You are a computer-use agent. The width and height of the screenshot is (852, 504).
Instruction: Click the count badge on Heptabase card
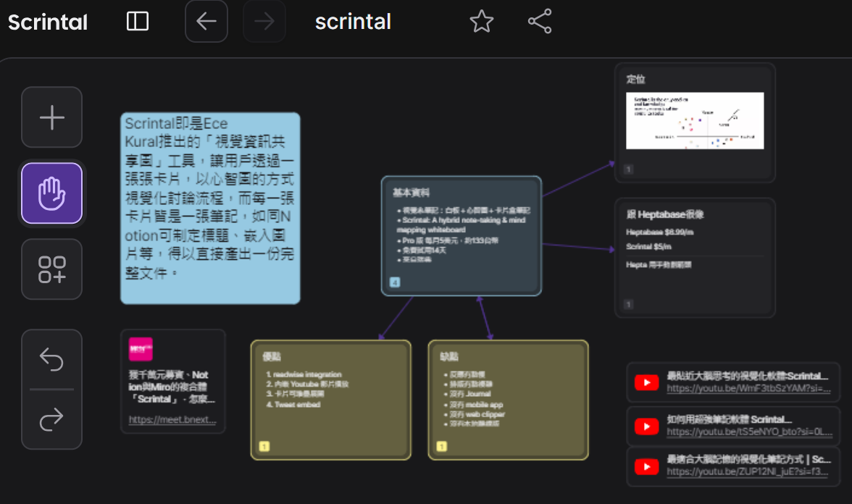tap(629, 304)
